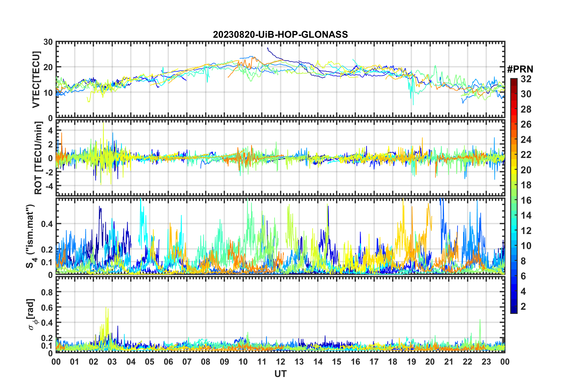
Task: Click the 12 tick on the UT axis
Action: pos(280,362)
